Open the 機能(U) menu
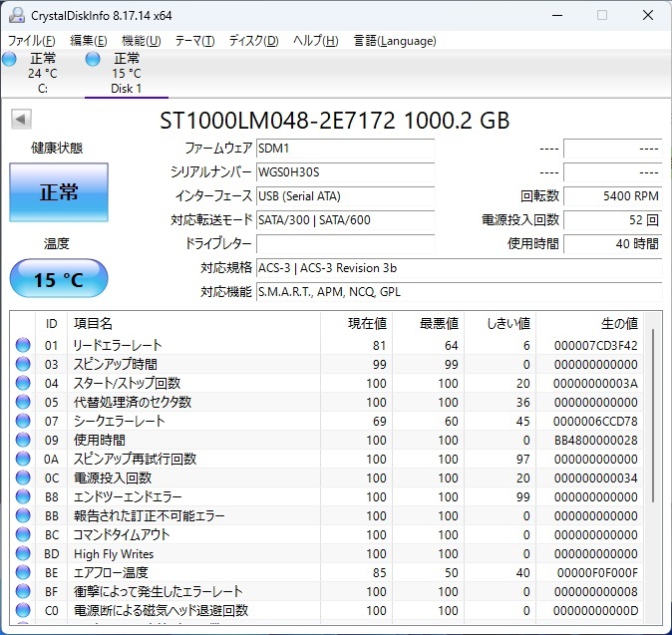This screenshot has height=635, width=672. (141, 41)
